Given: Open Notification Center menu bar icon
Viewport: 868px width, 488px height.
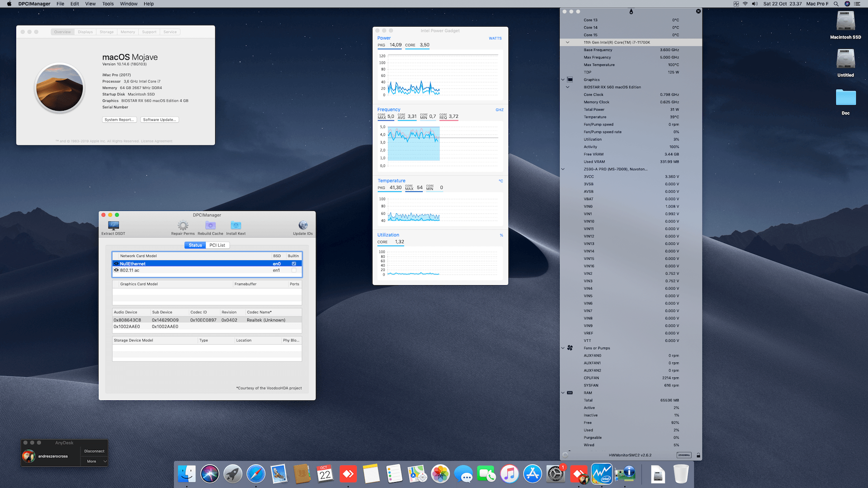Looking at the screenshot, I should point(857,4).
